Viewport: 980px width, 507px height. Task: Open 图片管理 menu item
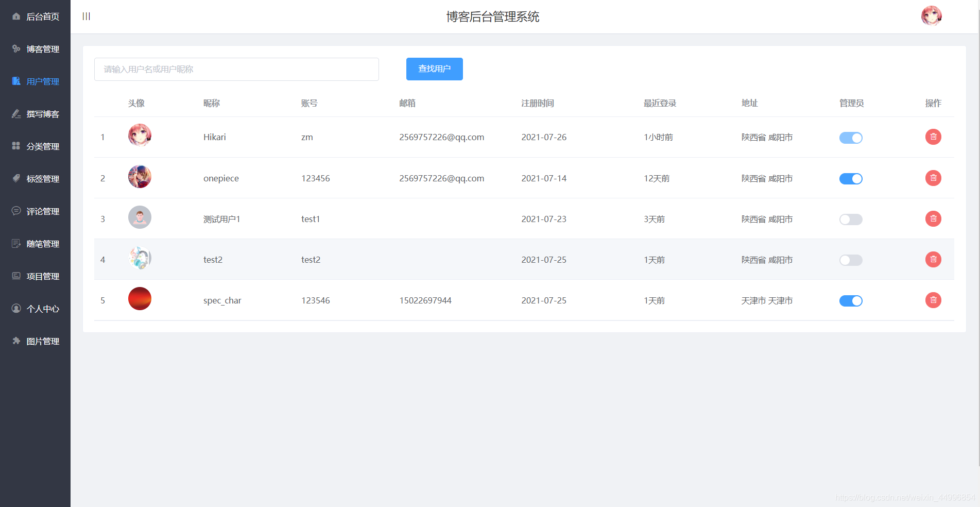click(x=35, y=341)
